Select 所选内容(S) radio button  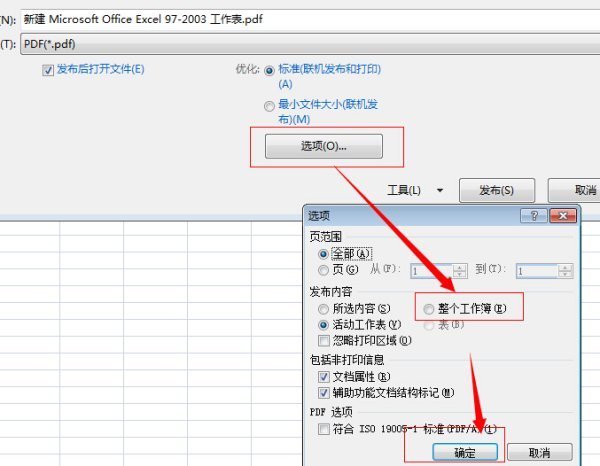coord(323,309)
